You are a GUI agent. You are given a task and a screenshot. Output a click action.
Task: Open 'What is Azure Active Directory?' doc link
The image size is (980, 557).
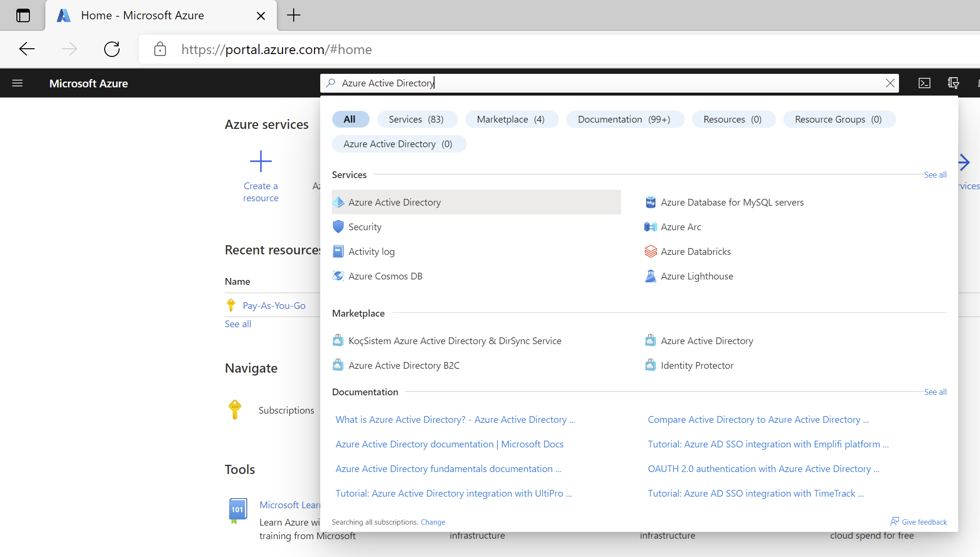(x=455, y=419)
